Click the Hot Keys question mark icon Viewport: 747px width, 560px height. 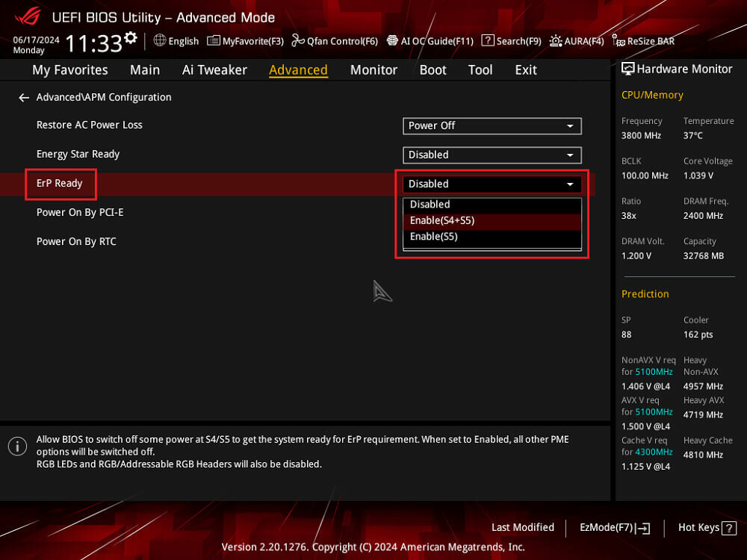pyautogui.click(x=729, y=528)
